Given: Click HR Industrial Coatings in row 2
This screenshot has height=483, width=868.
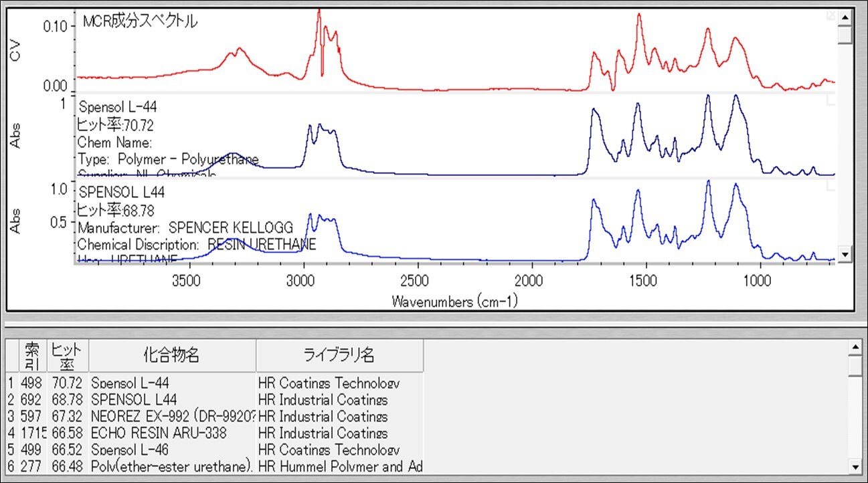Looking at the screenshot, I should pos(323,400).
